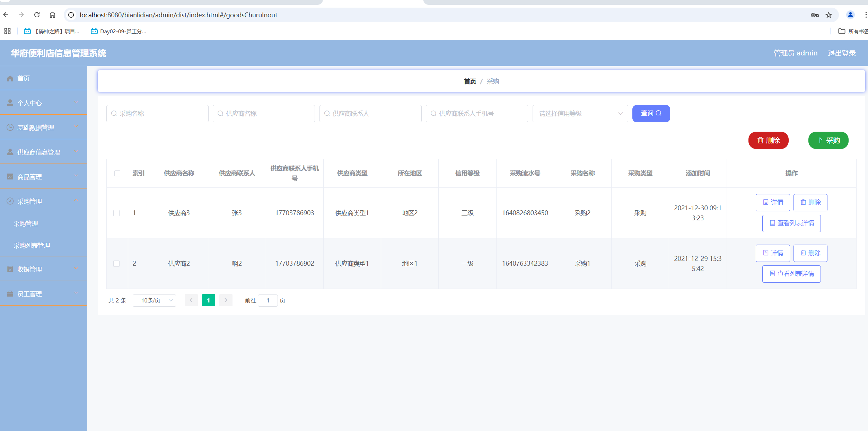Click the browser address bar URL
The height and width of the screenshot is (431, 868).
click(x=178, y=15)
